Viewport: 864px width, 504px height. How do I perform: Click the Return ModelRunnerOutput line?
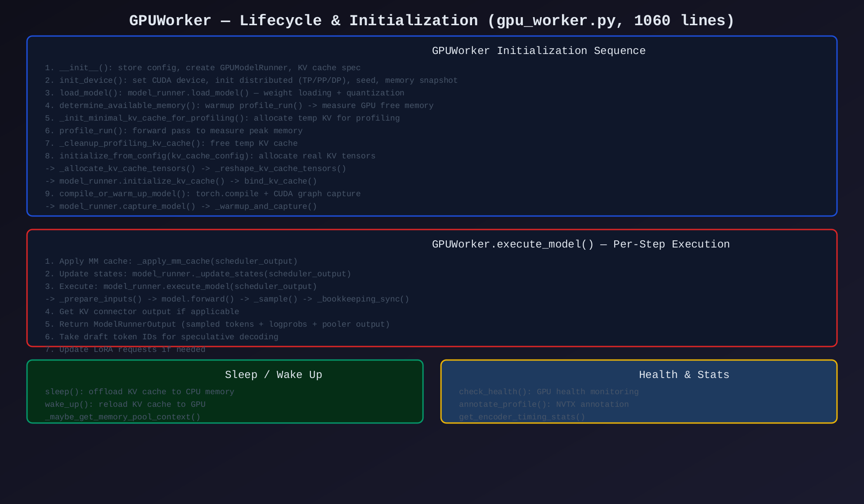[217, 324]
